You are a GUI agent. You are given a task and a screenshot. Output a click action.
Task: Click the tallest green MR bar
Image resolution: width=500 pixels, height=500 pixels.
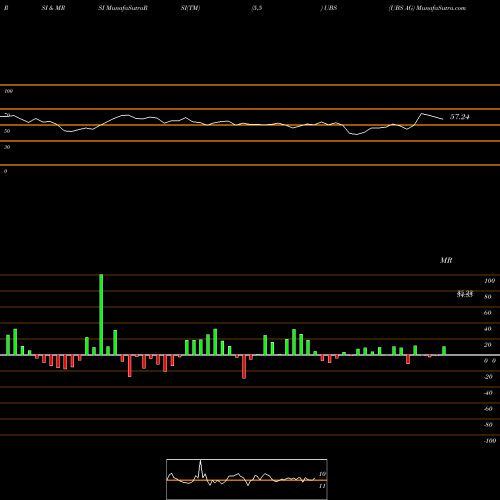click(x=101, y=315)
